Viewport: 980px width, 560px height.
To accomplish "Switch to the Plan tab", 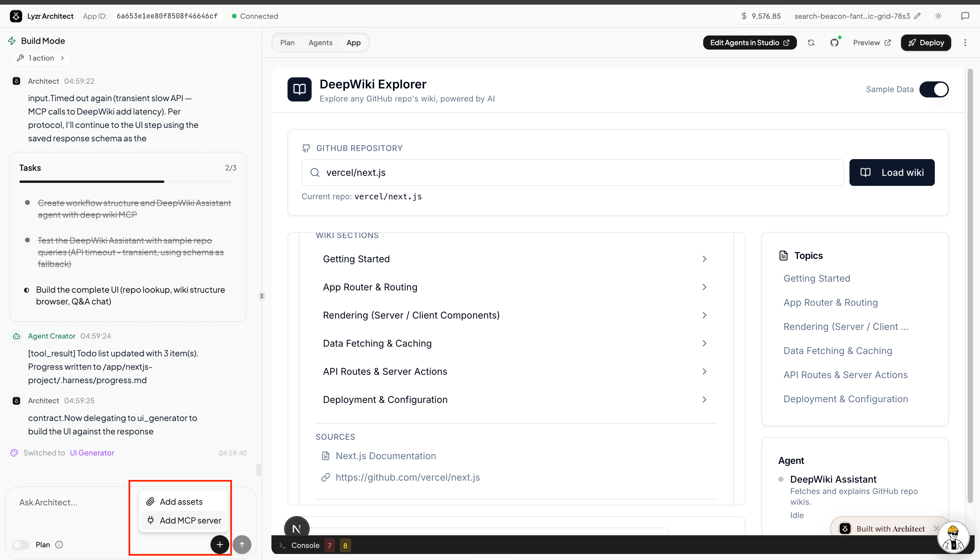I will pyautogui.click(x=287, y=43).
